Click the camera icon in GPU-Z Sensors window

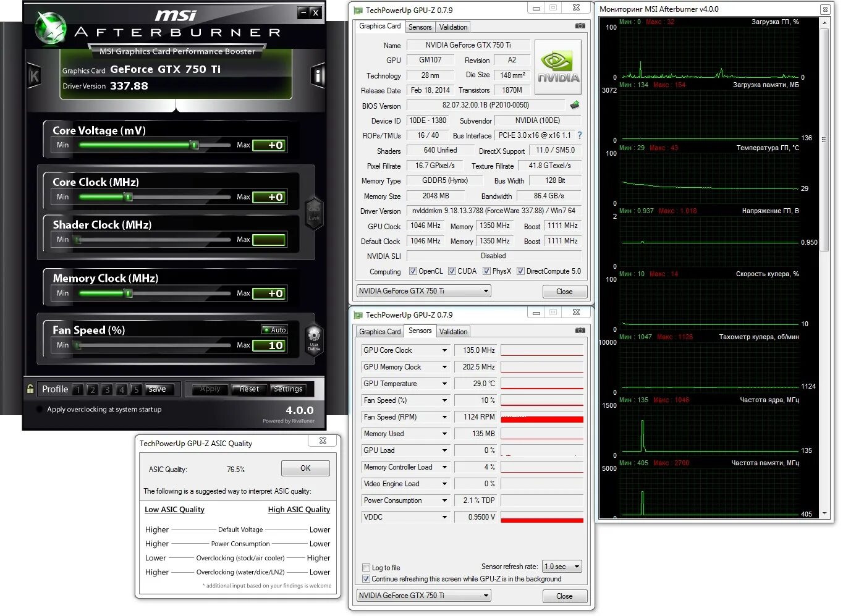580,331
